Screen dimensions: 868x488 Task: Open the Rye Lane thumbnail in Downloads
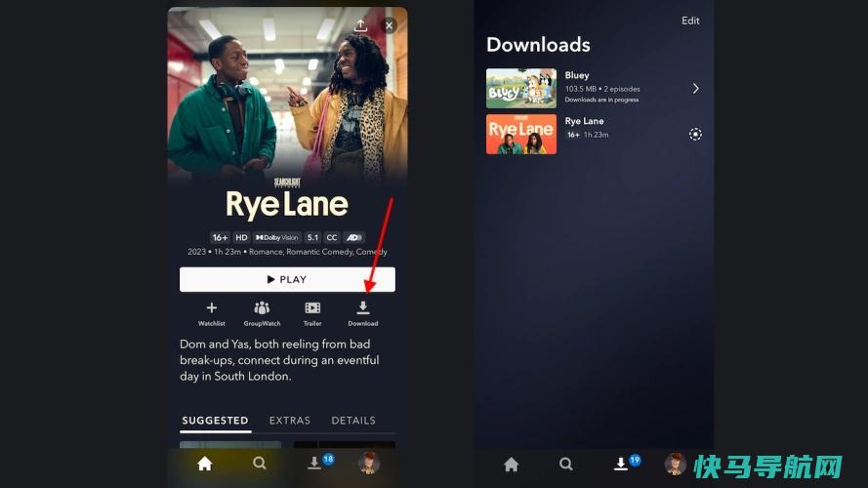coord(521,135)
